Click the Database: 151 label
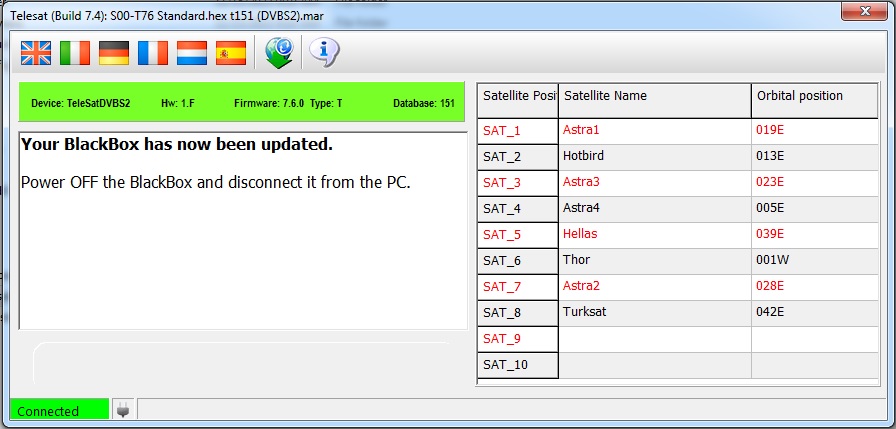The image size is (896, 429). (424, 104)
